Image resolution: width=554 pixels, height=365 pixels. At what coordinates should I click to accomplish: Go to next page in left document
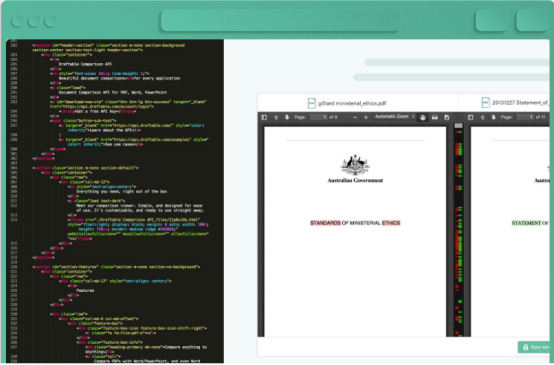[x=287, y=117]
